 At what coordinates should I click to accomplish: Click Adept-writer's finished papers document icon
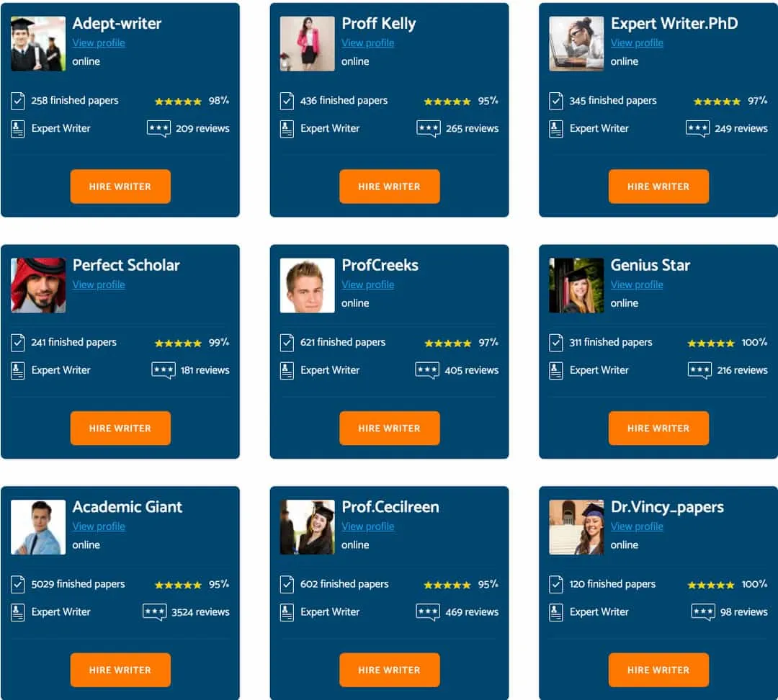tap(18, 101)
